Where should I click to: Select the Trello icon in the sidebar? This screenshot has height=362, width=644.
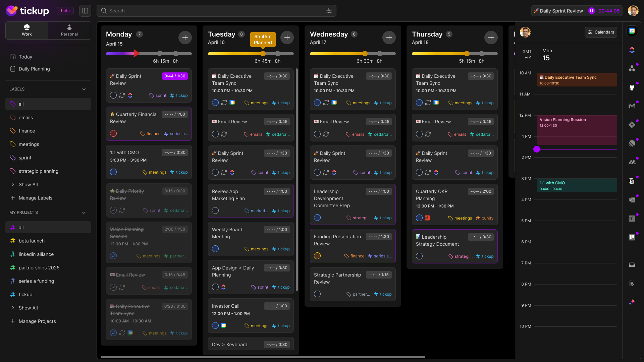point(632,237)
